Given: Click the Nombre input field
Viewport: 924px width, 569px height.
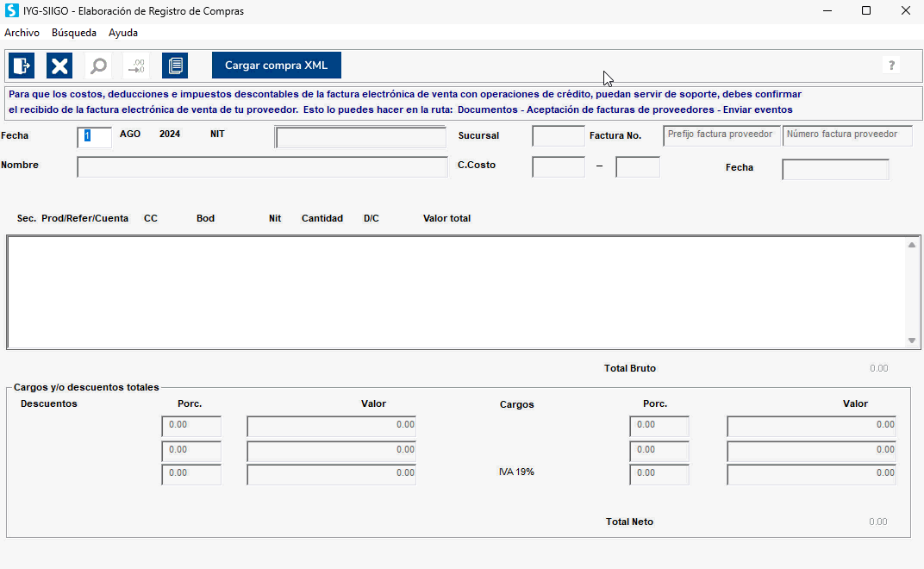Looking at the screenshot, I should click(262, 167).
